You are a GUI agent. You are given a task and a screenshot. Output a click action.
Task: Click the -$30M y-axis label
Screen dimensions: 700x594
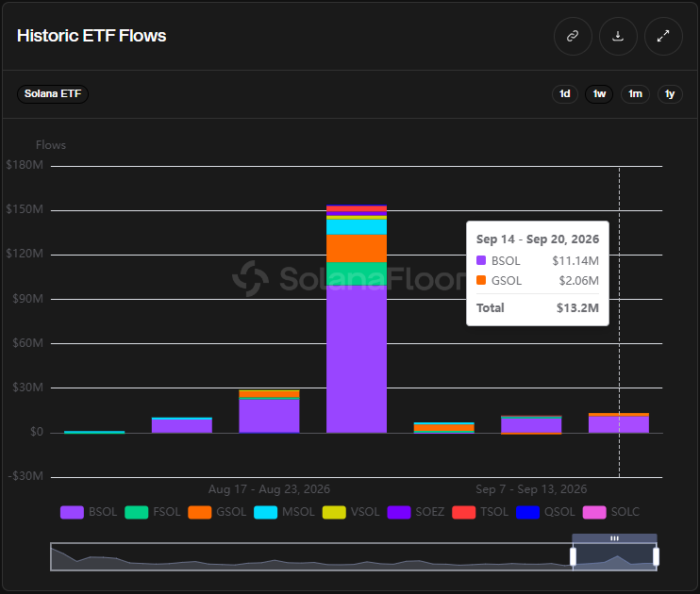25,476
